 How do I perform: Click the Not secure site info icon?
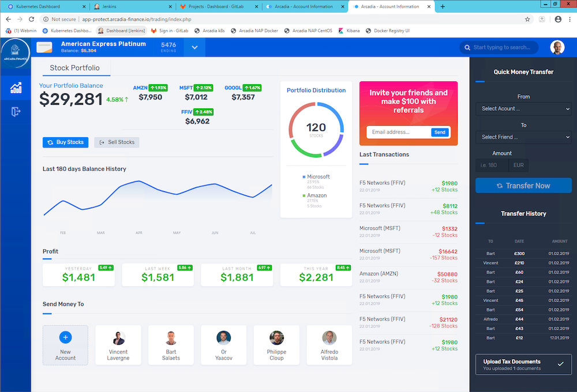click(46, 19)
